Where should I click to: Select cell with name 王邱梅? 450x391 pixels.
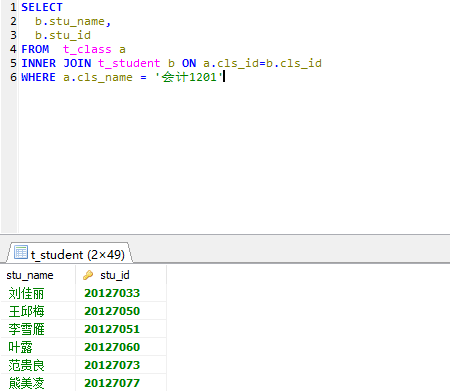pyautogui.click(x=38, y=311)
